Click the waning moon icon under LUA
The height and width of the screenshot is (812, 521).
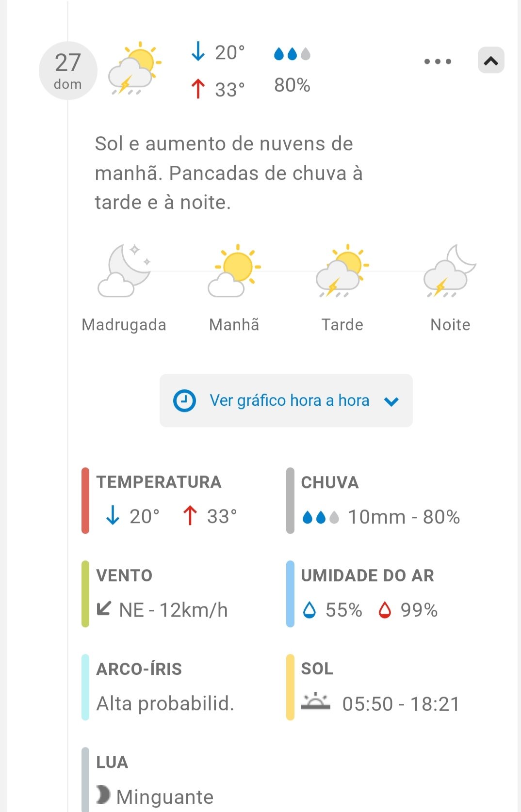point(103,794)
